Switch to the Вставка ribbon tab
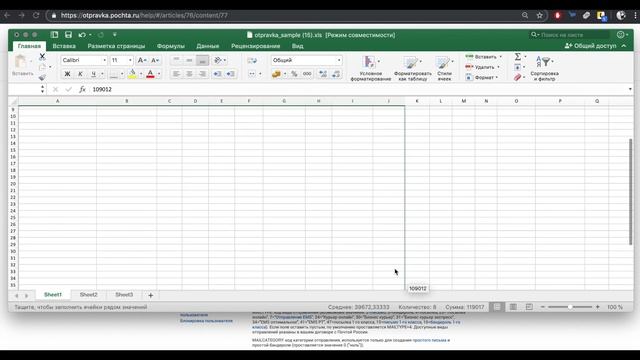Screen dimensions: 640x360 [64, 46]
